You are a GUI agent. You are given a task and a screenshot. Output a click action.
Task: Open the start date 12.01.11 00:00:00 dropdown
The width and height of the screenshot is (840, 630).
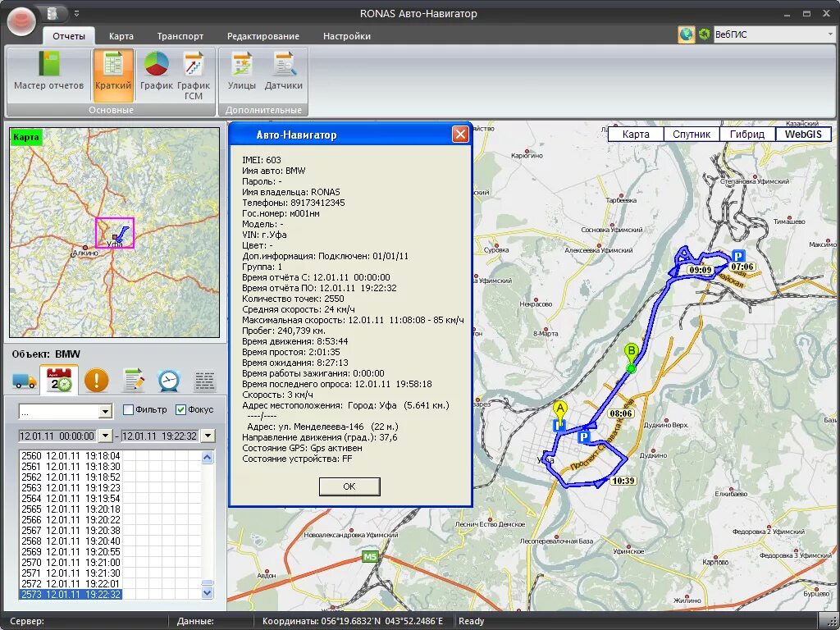(x=105, y=436)
